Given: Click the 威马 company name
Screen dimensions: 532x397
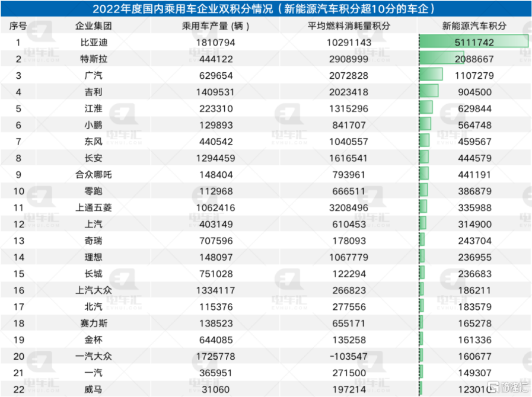Looking at the screenshot, I should 94,389.
